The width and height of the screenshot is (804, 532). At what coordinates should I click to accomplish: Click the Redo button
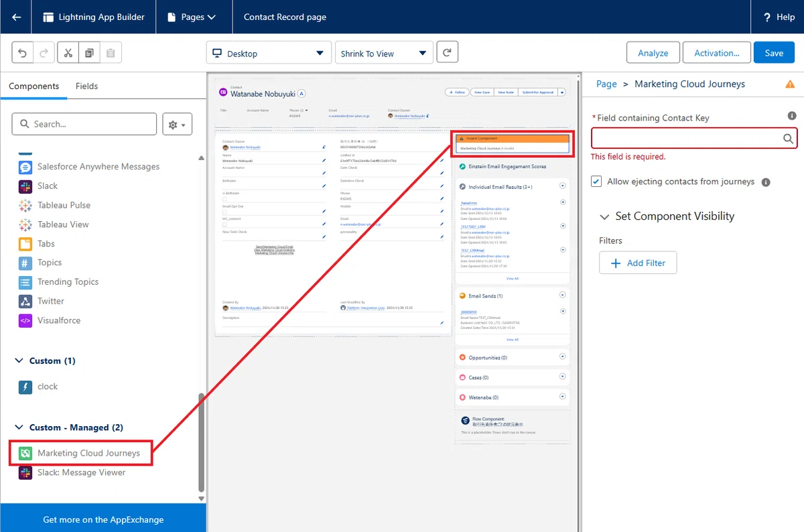(x=44, y=53)
